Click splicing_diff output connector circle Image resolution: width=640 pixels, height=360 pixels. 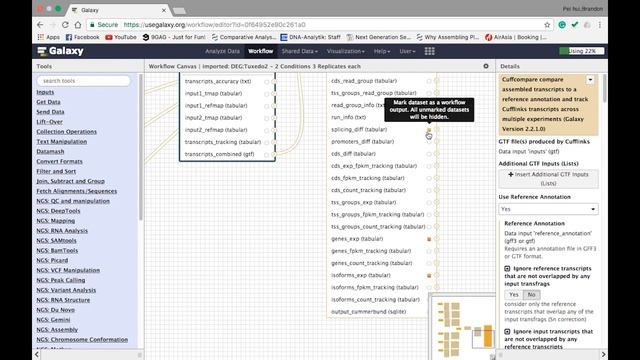(437, 129)
